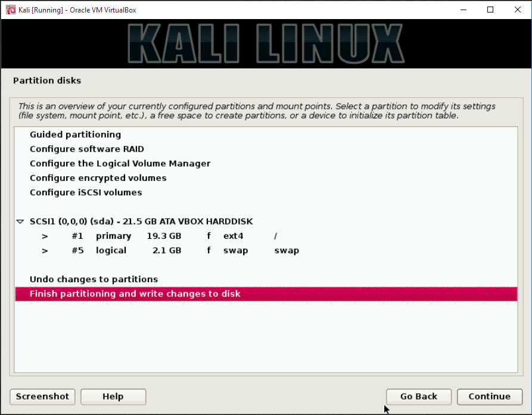Image resolution: width=532 pixels, height=415 pixels.
Task: Open the arrow on partition #1 primary row
Action: (45, 236)
